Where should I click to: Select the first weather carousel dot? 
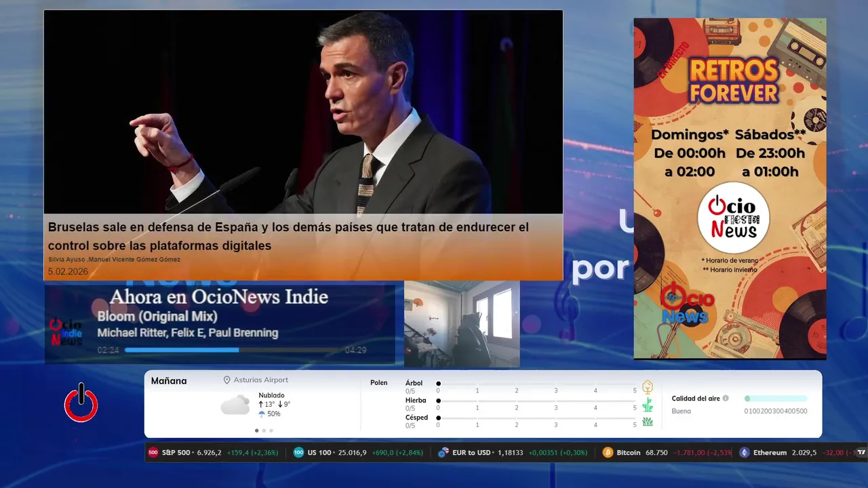[x=256, y=430]
